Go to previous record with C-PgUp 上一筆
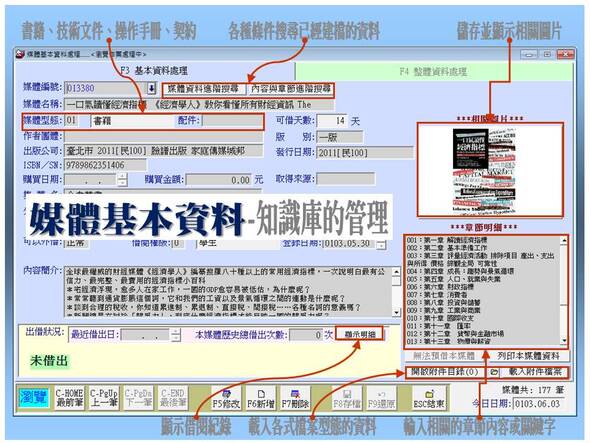 pos(104,399)
